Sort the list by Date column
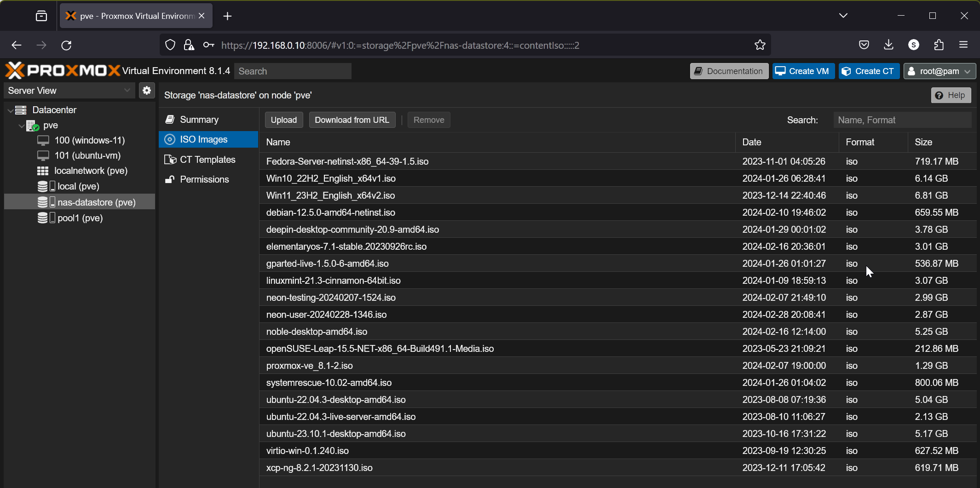Image resolution: width=980 pixels, height=488 pixels. point(787,142)
